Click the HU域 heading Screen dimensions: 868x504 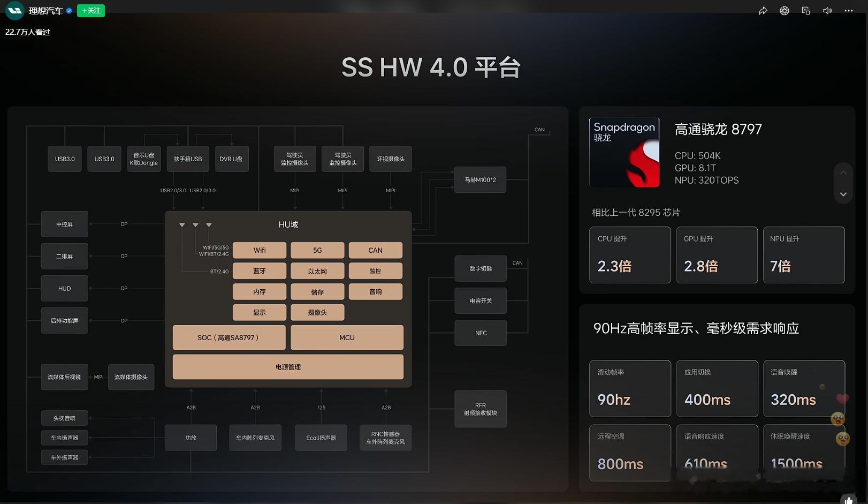[x=288, y=225]
